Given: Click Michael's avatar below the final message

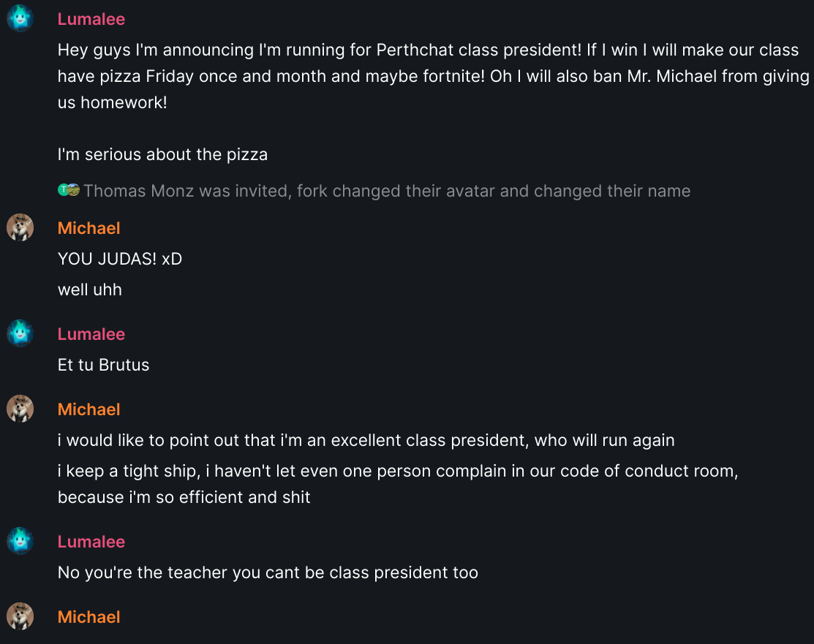Looking at the screenshot, I should pyautogui.click(x=20, y=616).
